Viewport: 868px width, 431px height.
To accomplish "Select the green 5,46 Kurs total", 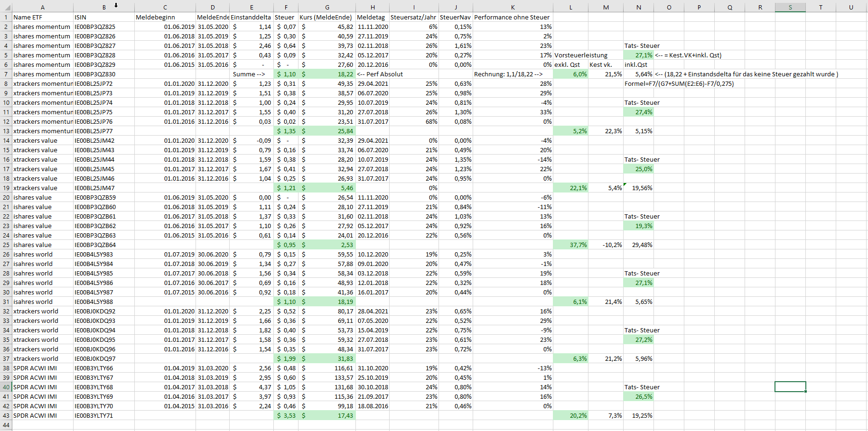I will (327, 188).
